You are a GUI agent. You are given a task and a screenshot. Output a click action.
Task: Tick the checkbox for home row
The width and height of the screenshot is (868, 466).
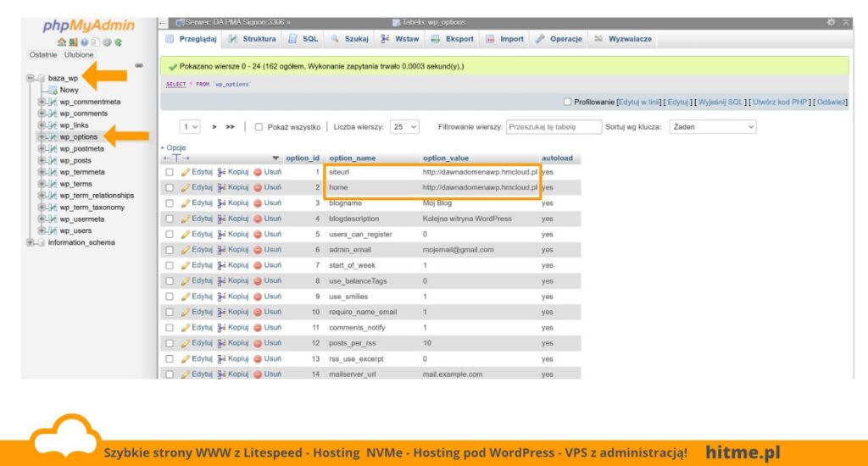tap(170, 187)
